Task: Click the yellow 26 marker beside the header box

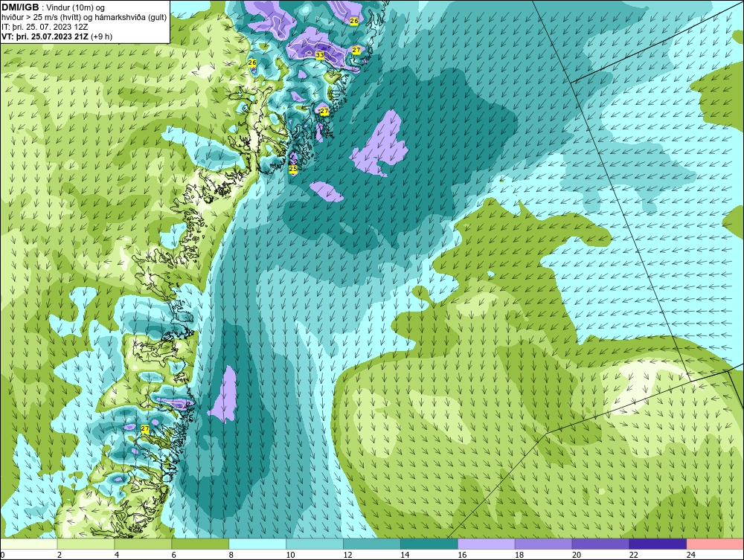Action: coord(252,62)
